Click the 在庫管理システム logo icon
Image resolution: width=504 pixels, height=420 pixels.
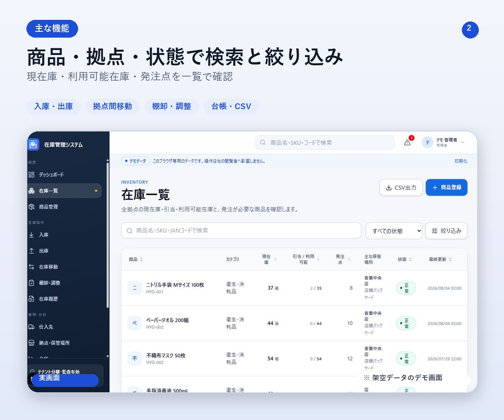(33, 145)
